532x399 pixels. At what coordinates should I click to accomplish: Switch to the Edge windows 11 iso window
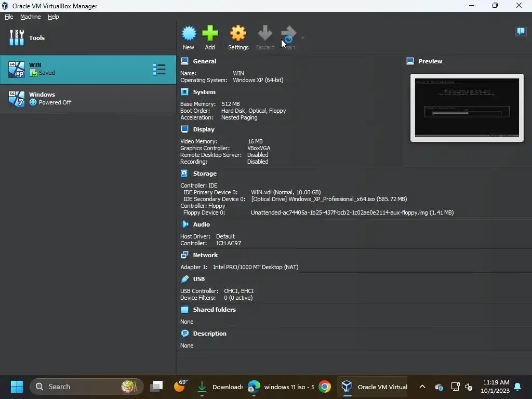281,387
